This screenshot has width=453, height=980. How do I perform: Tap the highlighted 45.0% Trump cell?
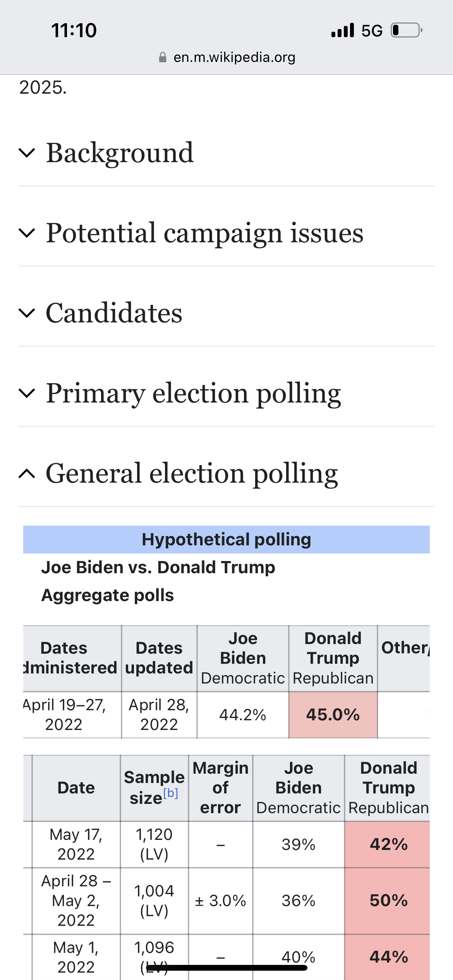coord(333,715)
